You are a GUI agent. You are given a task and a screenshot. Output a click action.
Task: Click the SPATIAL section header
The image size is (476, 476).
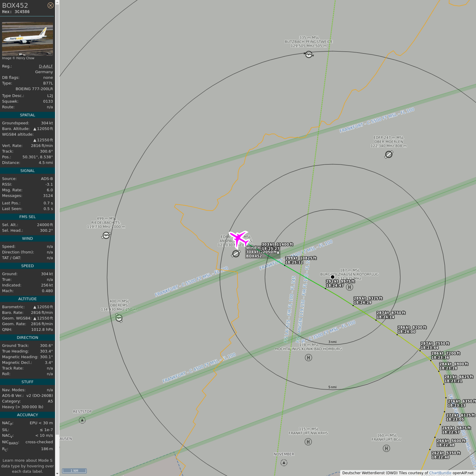(x=27, y=115)
